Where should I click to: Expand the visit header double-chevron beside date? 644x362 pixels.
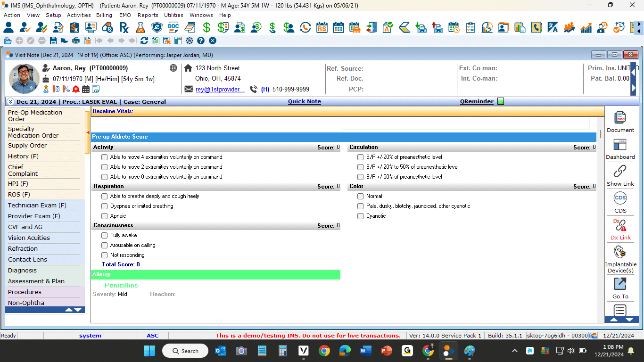(x=10, y=101)
